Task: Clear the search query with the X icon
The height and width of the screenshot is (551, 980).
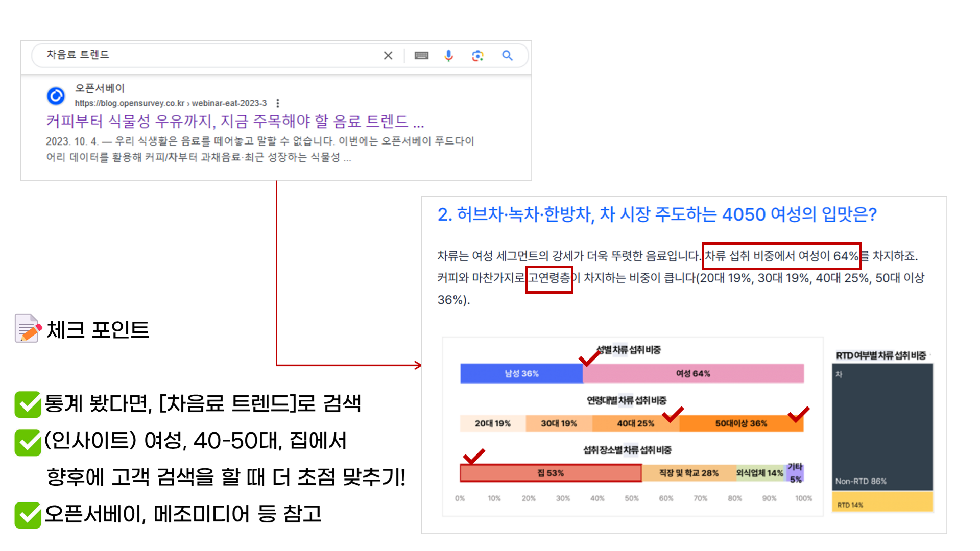Action: coord(388,55)
